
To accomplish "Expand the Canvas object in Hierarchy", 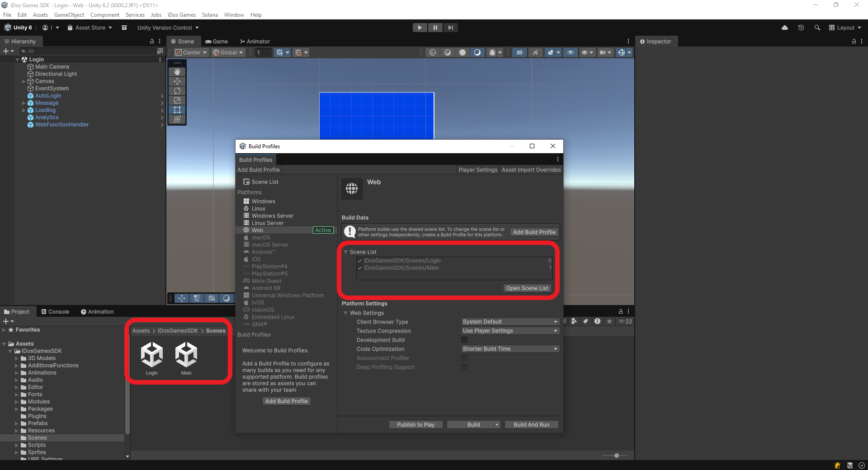I will point(24,81).
